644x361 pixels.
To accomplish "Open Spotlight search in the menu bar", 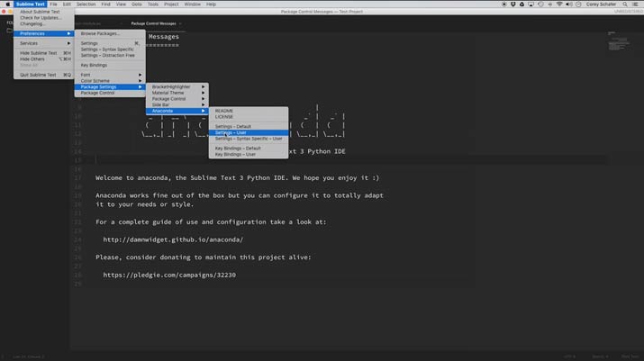I will 625,5.
